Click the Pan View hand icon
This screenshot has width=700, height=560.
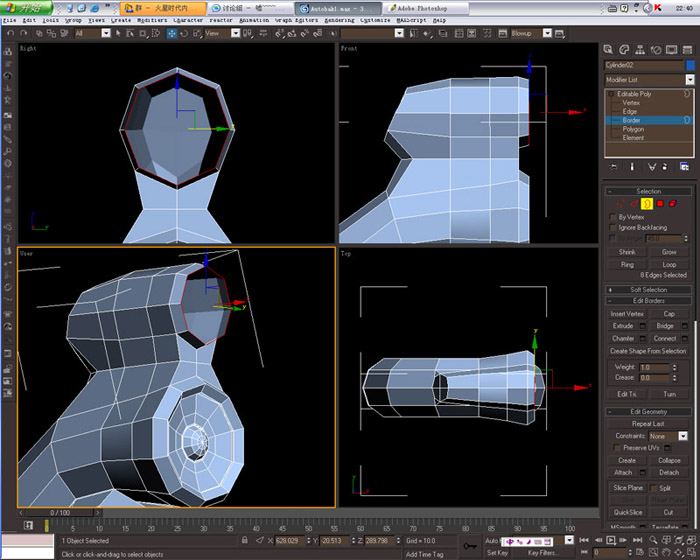666,553
